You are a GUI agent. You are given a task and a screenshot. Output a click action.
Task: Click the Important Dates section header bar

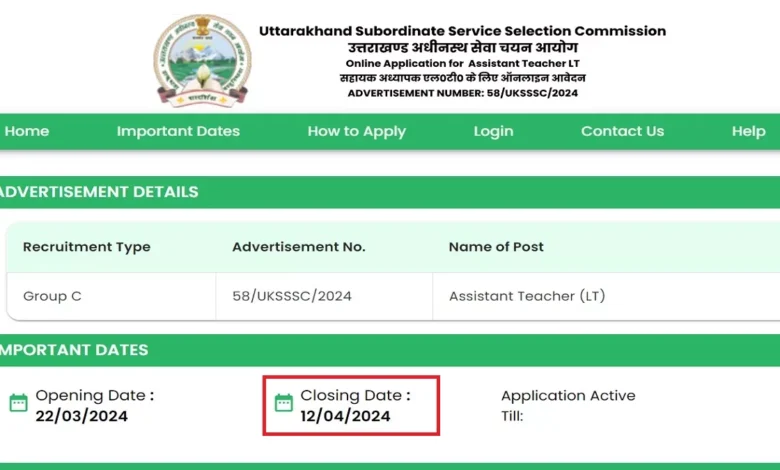click(75, 350)
